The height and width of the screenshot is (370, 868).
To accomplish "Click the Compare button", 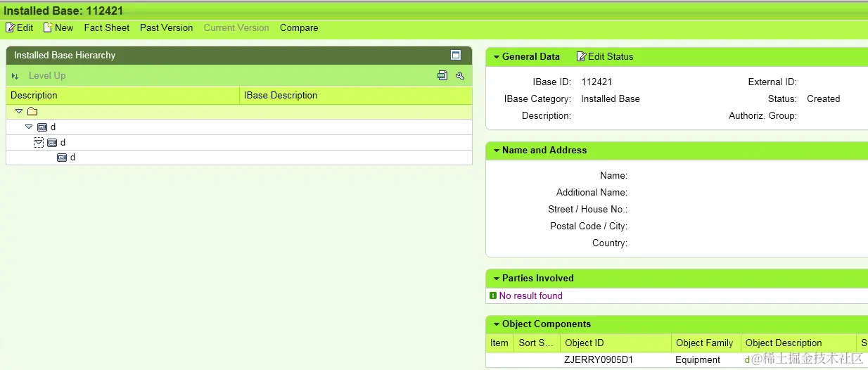I will [299, 27].
